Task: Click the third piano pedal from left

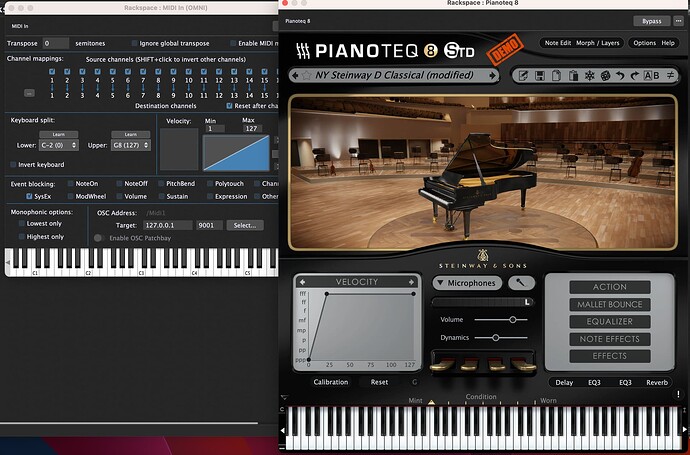Action: pos(497,365)
